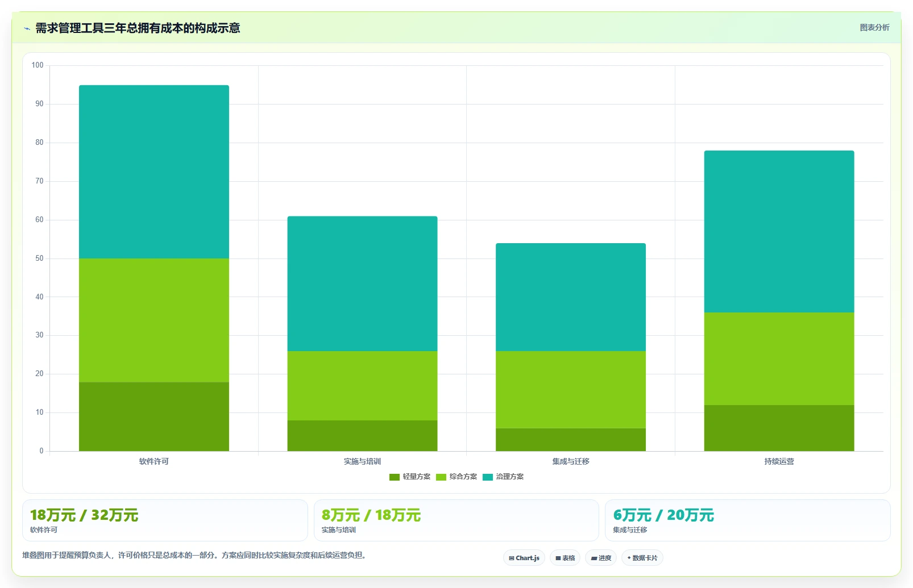Viewport: 913px width, 588px height.
Task: Toggle the 综合方案 legend swatch
Action: 441,477
